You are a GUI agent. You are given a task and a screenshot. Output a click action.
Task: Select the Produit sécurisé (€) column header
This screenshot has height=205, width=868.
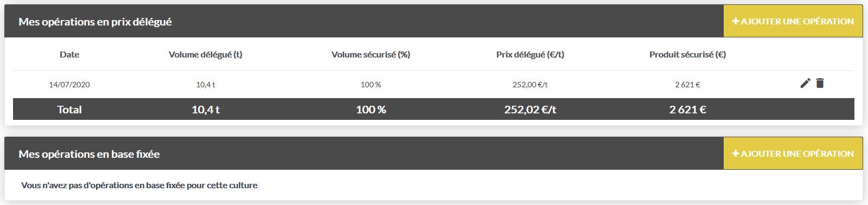point(687,54)
